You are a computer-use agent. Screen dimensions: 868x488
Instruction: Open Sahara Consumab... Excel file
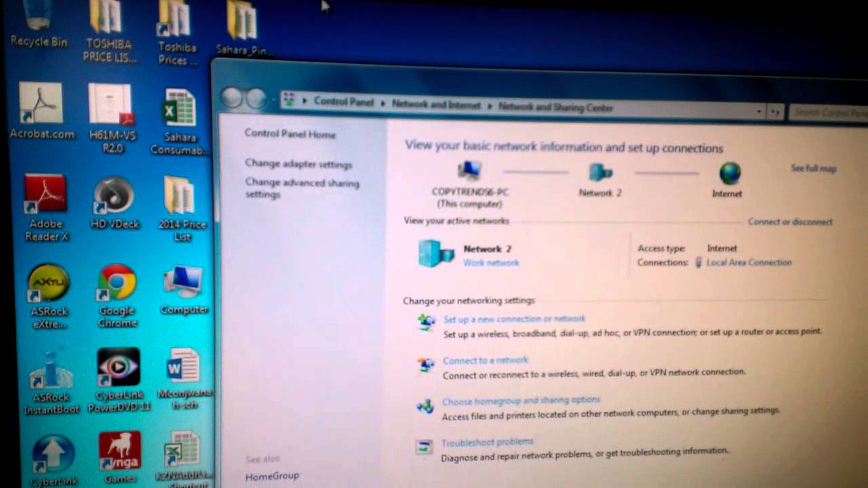180,121
